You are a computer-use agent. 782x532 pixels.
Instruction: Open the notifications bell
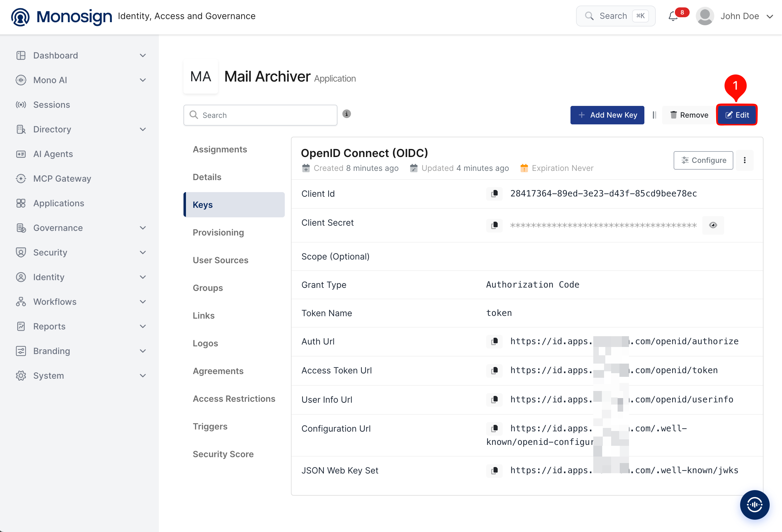click(673, 16)
